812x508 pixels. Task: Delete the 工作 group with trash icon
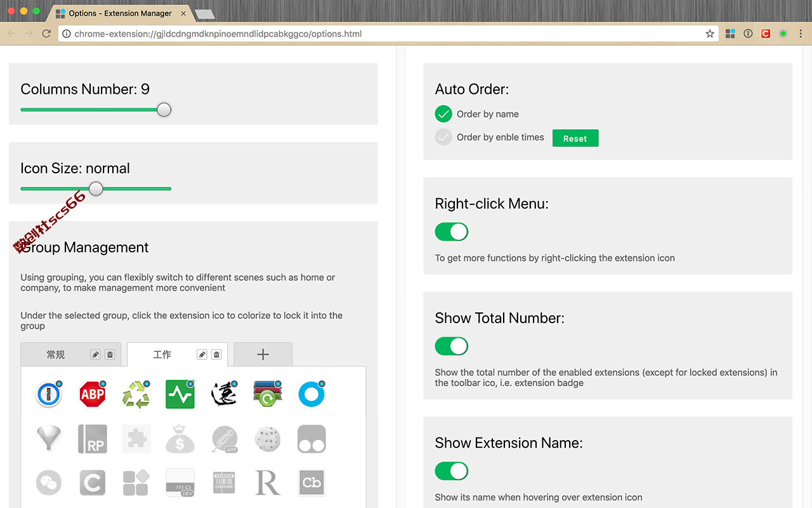tap(216, 355)
